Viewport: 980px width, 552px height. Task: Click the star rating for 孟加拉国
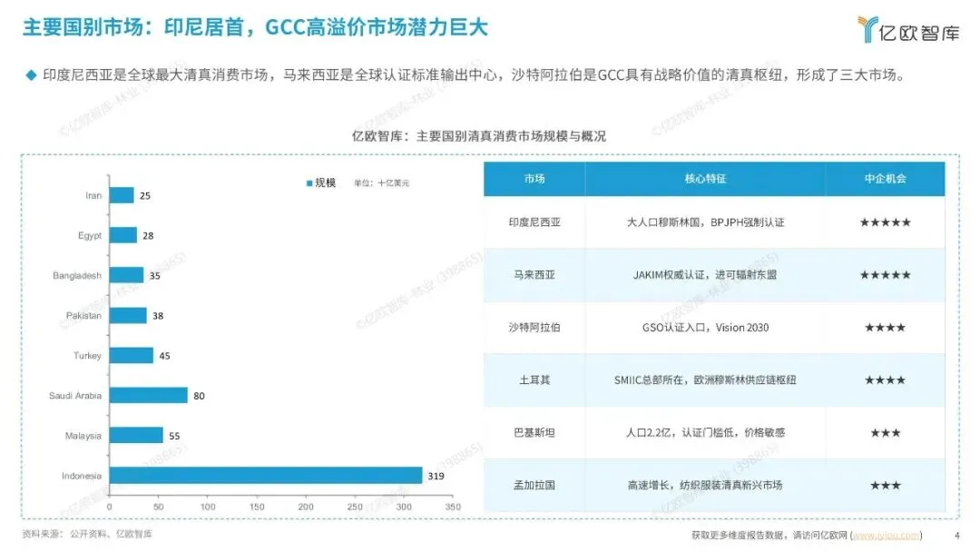tap(885, 485)
